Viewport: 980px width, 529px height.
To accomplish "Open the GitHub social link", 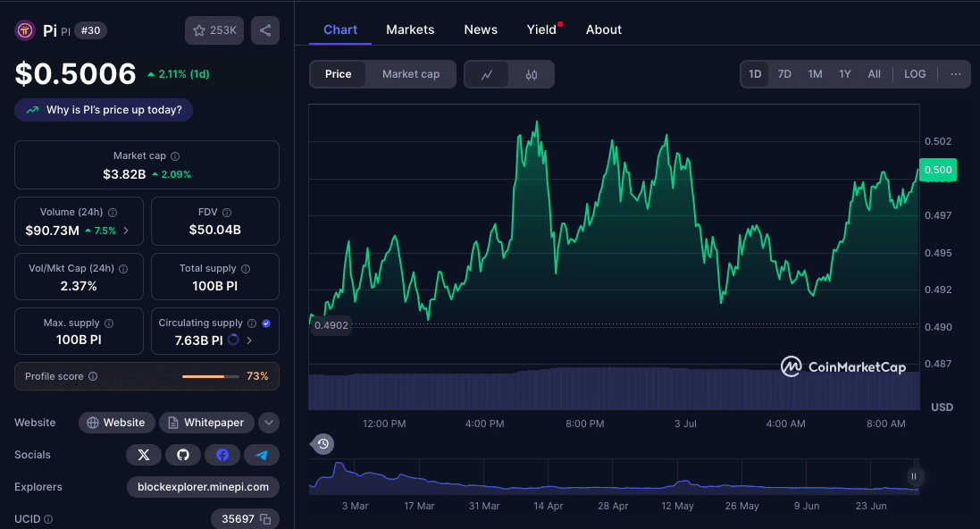I will tap(182, 455).
